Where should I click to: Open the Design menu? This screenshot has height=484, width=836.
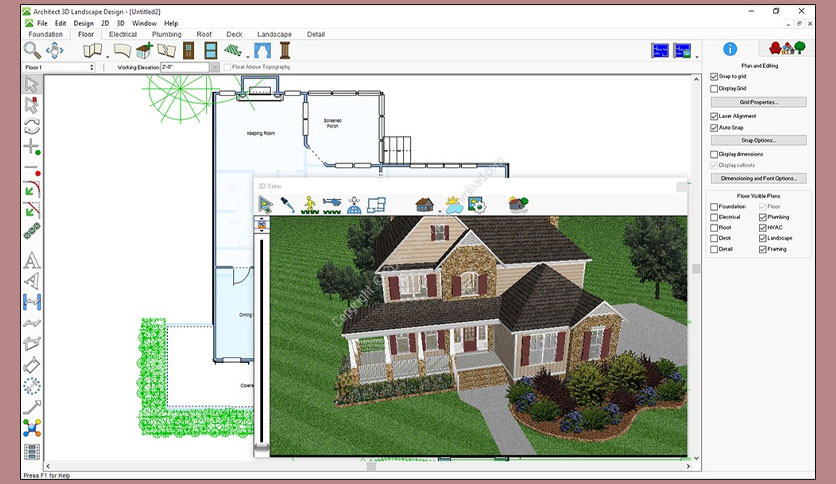pos(83,23)
